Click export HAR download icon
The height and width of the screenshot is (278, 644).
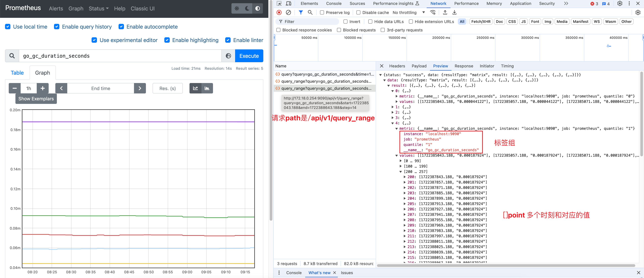point(454,12)
